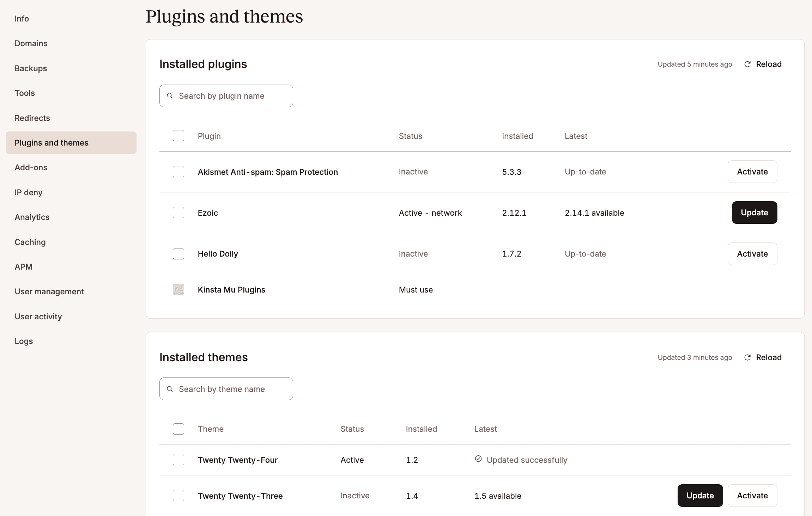Activate the Hello Dolly plugin
The height and width of the screenshot is (516, 812).
coord(752,254)
